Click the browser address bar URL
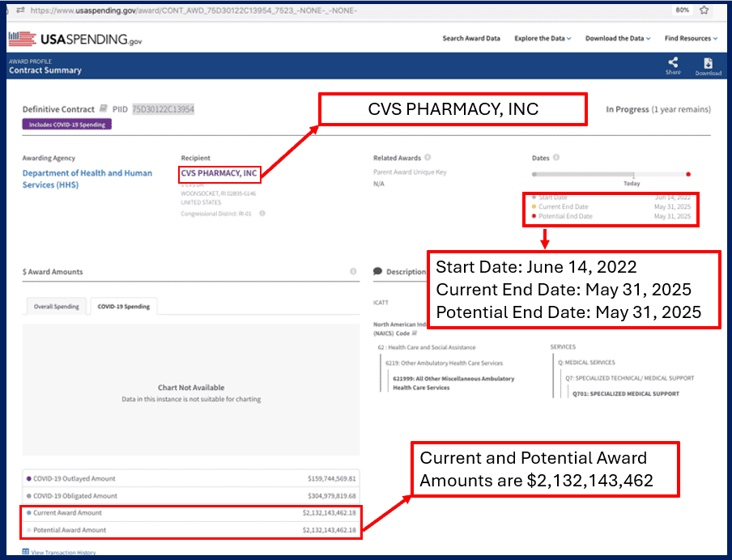Image resolution: width=732 pixels, height=560 pixels. pyautogui.click(x=194, y=11)
